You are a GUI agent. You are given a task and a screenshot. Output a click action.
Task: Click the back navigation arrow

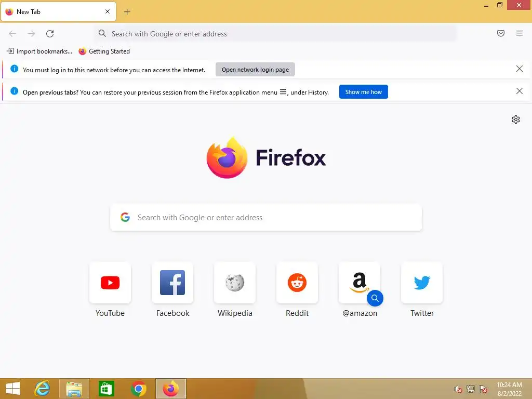click(12, 34)
